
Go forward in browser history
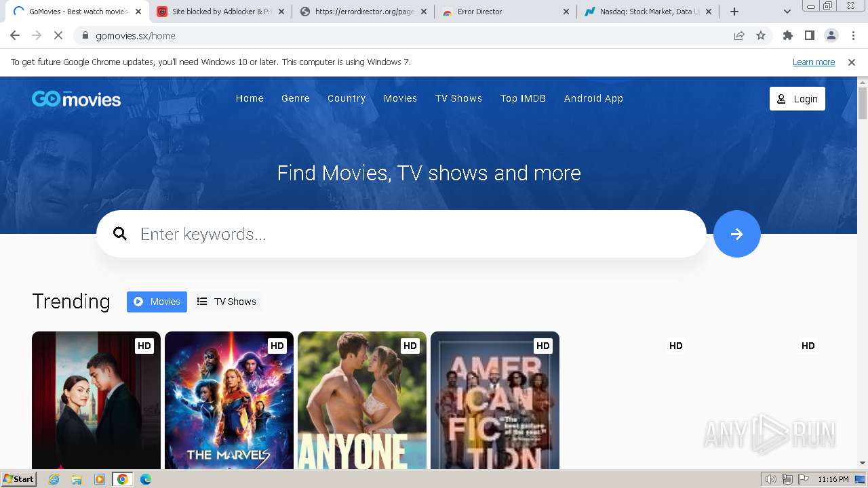tap(37, 36)
